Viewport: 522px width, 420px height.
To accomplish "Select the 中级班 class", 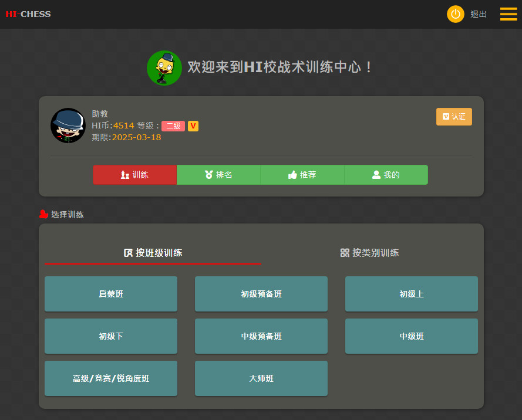I will click(412, 336).
